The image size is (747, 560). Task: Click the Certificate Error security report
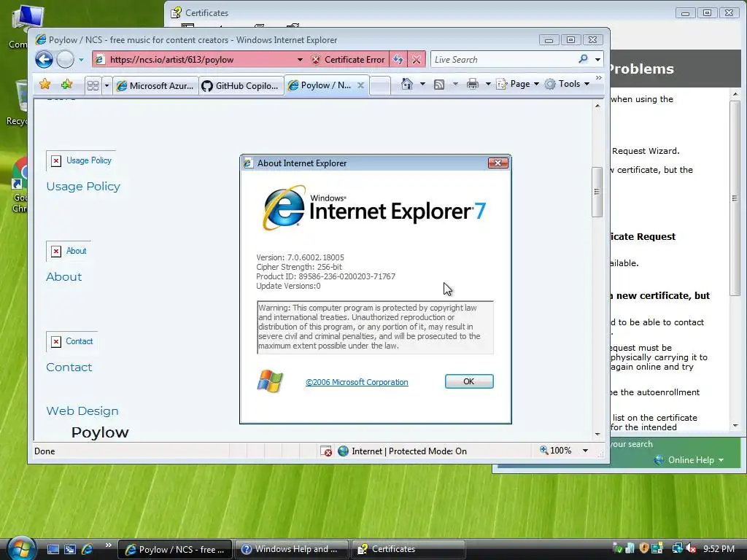[348, 60]
